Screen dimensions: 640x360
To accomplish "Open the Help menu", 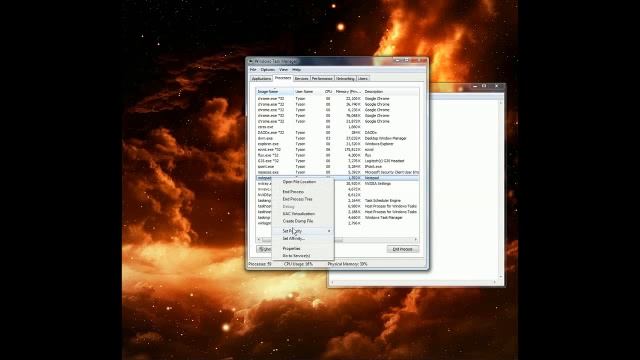I will pyautogui.click(x=296, y=70).
